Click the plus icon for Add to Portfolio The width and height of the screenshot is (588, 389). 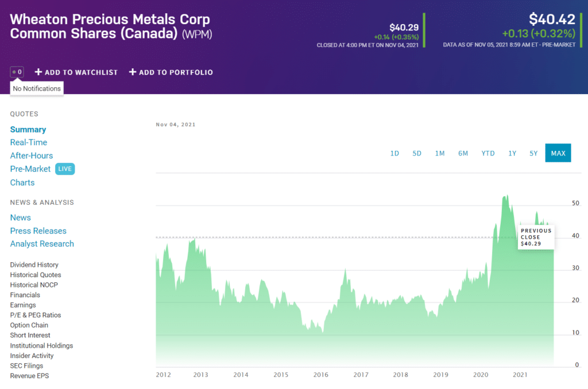(x=133, y=72)
